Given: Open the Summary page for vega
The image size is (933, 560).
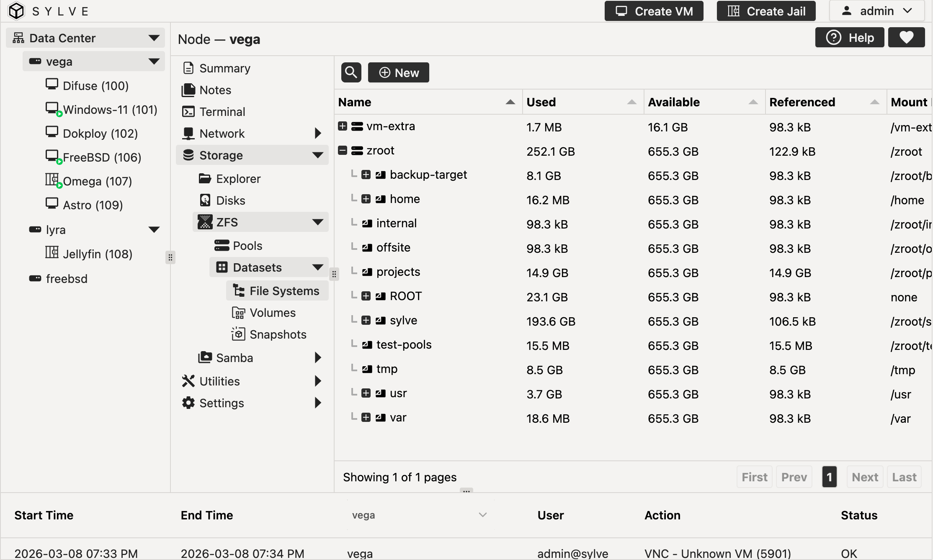Looking at the screenshot, I should click(225, 68).
